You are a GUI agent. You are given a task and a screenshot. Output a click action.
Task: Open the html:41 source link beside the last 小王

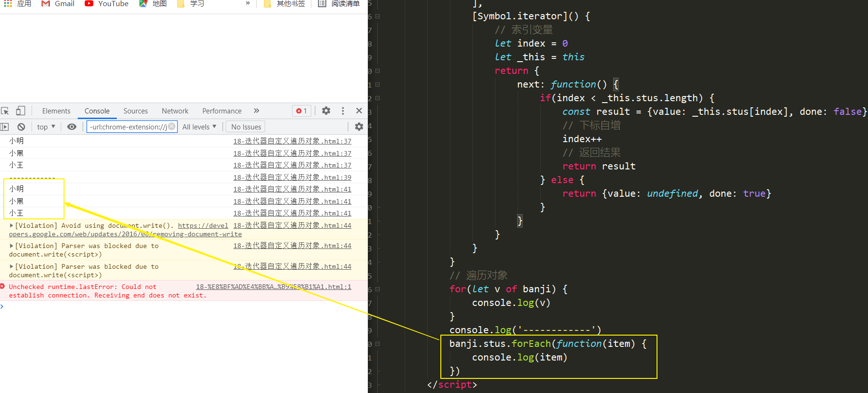292,213
